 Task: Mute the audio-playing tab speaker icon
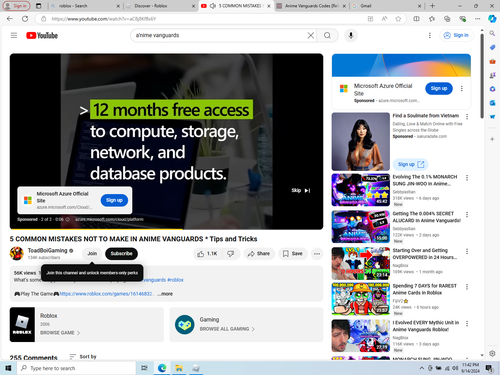pyautogui.click(x=213, y=6)
